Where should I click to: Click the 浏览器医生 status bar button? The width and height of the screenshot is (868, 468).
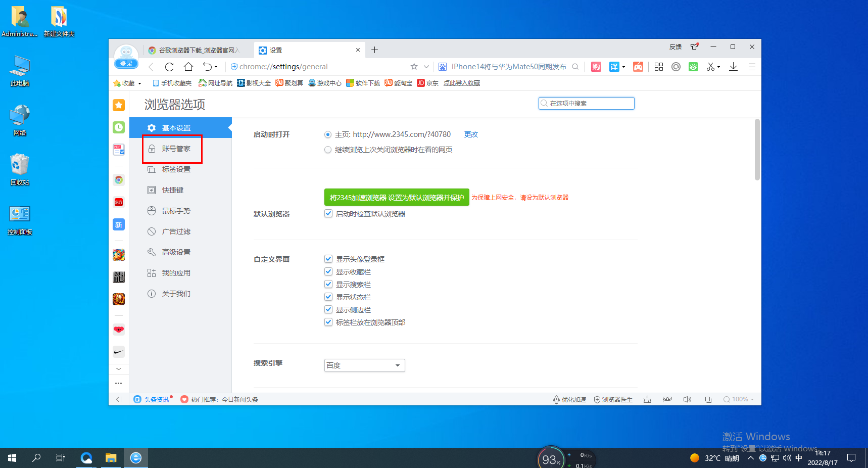613,399
